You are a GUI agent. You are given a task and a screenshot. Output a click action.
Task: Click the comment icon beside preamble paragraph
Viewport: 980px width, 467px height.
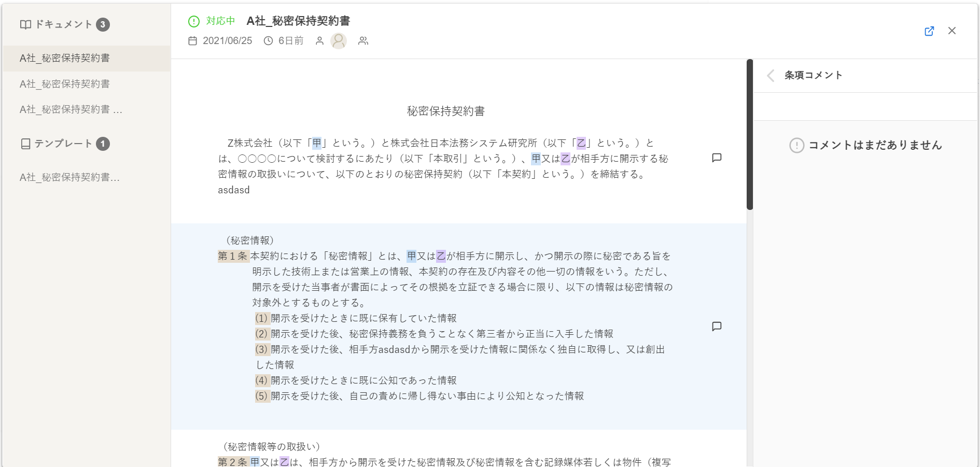717,158
